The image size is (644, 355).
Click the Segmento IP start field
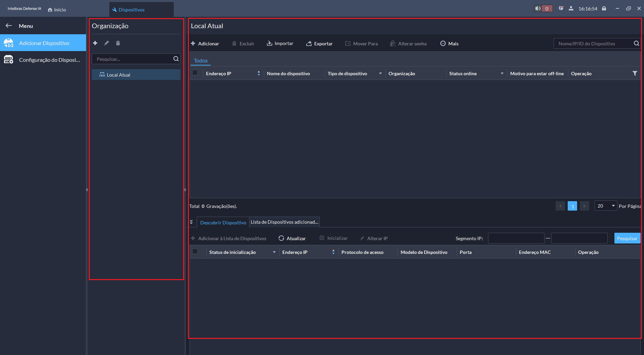[516, 238]
